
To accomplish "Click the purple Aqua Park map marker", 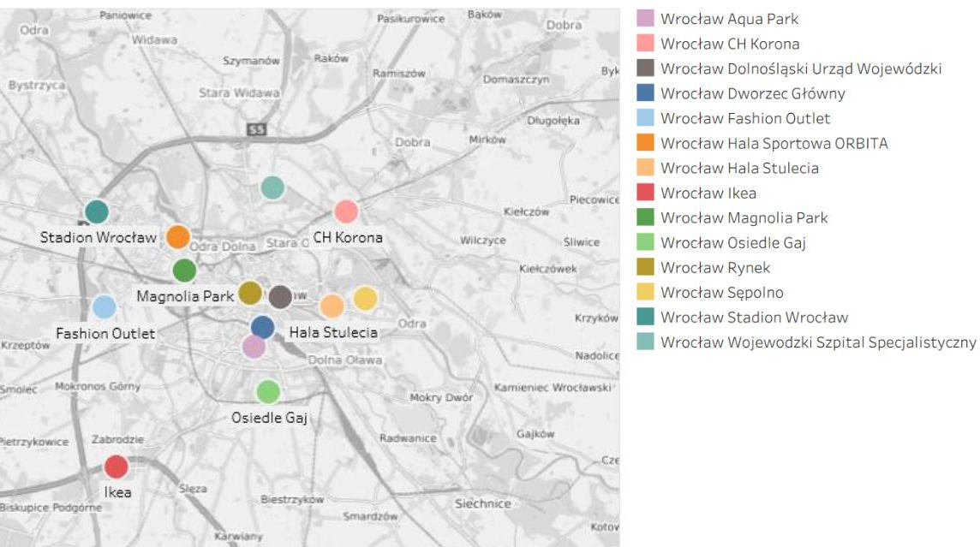I will 254,347.
